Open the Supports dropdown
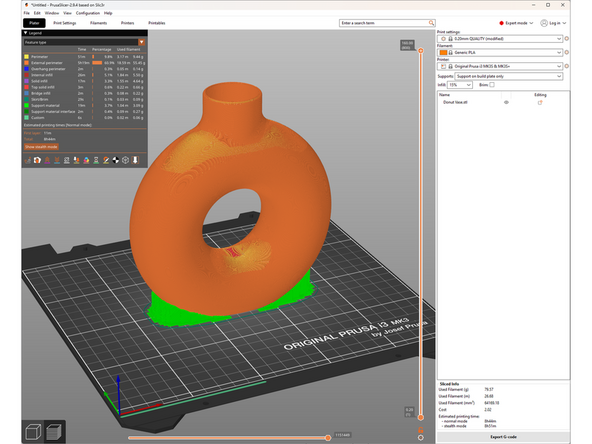This screenshot has height=444, width=592. [x=509, y=76]
